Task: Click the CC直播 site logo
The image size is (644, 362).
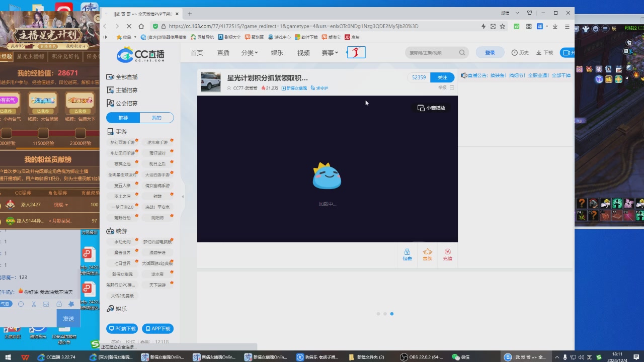Action: (140, 54)
